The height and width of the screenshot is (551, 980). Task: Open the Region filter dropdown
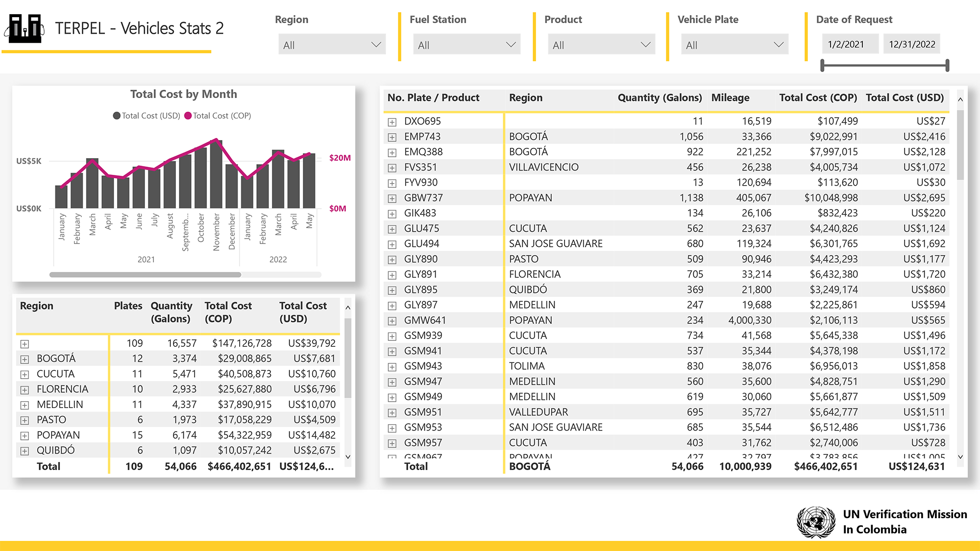pos(332,45)
